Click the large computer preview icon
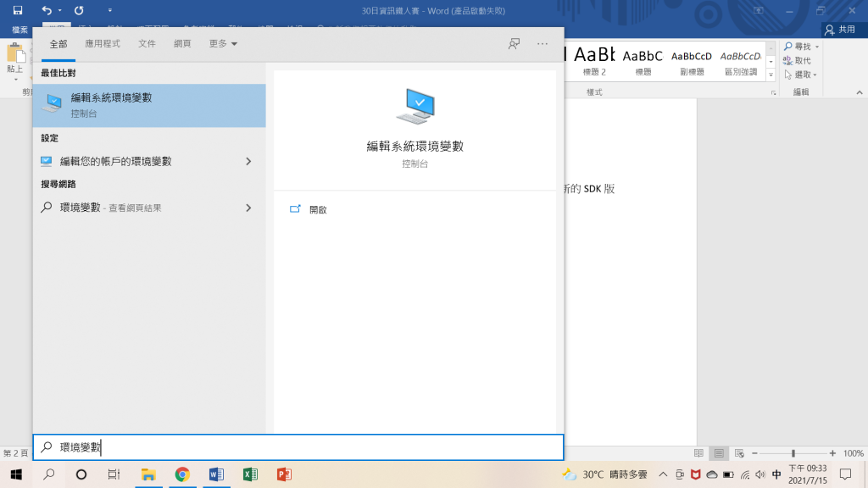The height and width of the screenshot is (488, 868). click(x=415, y=106)
